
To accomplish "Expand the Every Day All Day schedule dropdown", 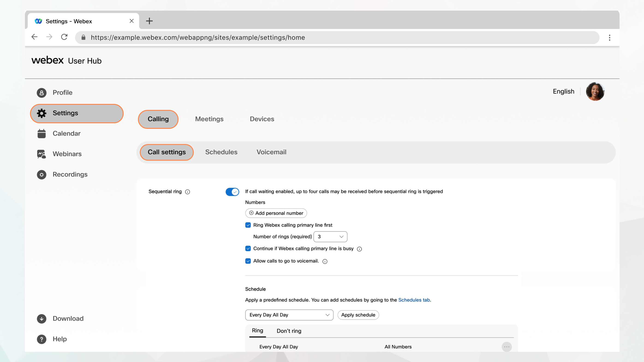I will [x=289, y=315].
